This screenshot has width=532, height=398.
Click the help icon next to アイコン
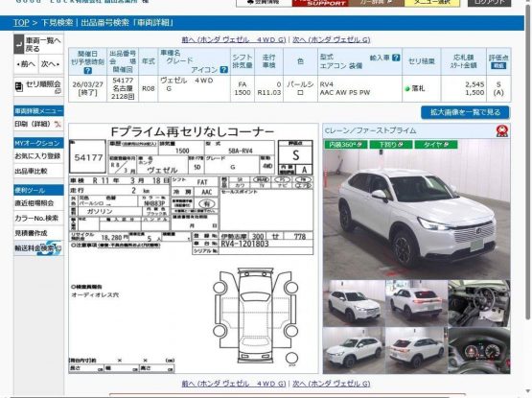pyautogui.click(x=223, y=70)
